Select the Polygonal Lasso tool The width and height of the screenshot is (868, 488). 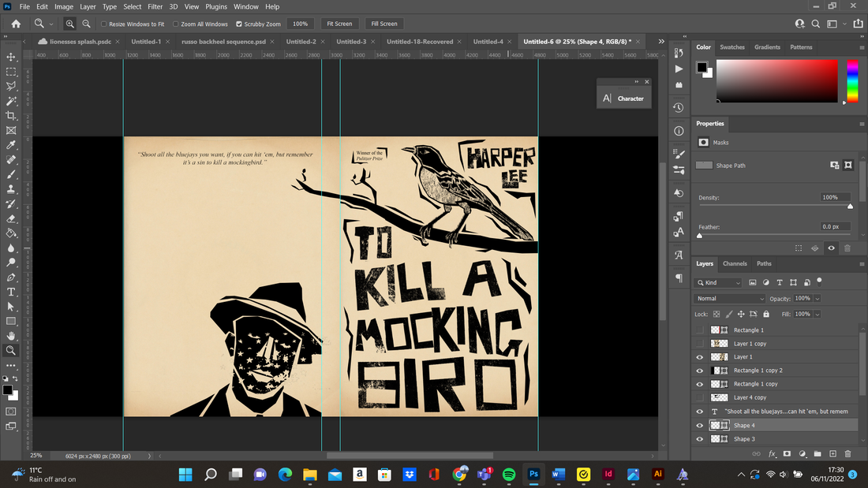coord(11,86)
